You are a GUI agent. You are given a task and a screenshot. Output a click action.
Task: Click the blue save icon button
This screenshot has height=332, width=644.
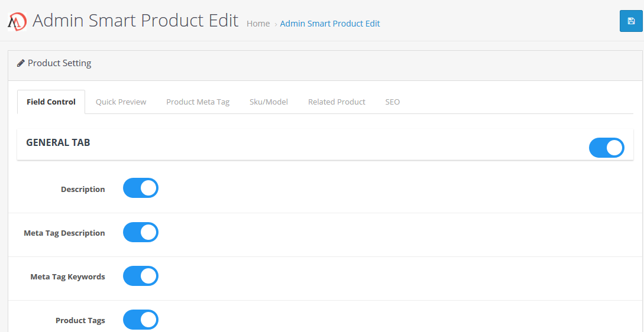[631, 21]
